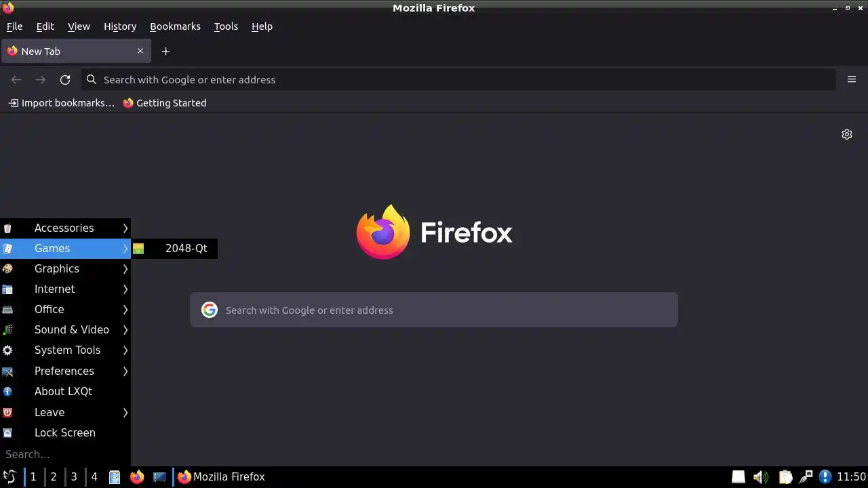Open the Edit menu
The width and height of the screenshot is (868, 488).
tap(45, 26)
